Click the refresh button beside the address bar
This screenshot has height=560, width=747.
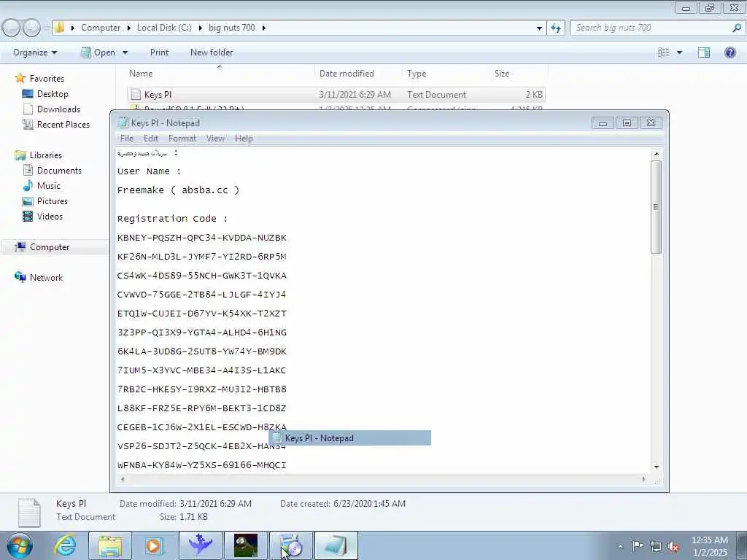click(556, 28)
